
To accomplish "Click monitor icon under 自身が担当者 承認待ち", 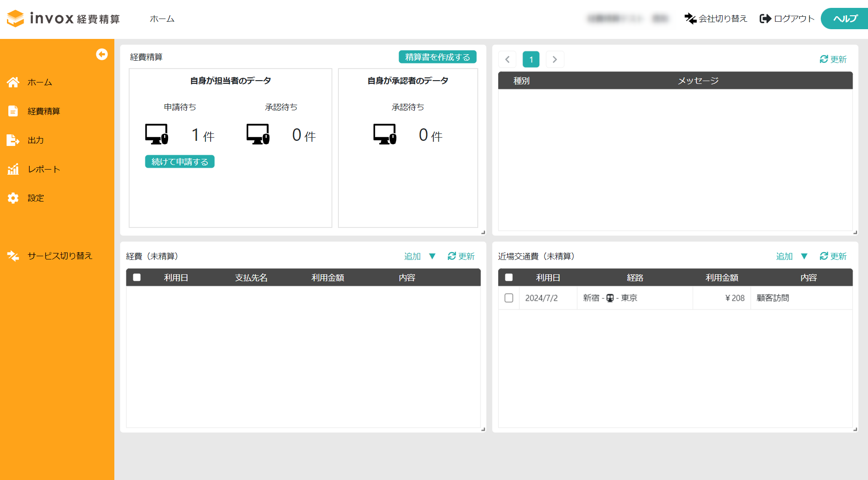I will pos(258,134).
